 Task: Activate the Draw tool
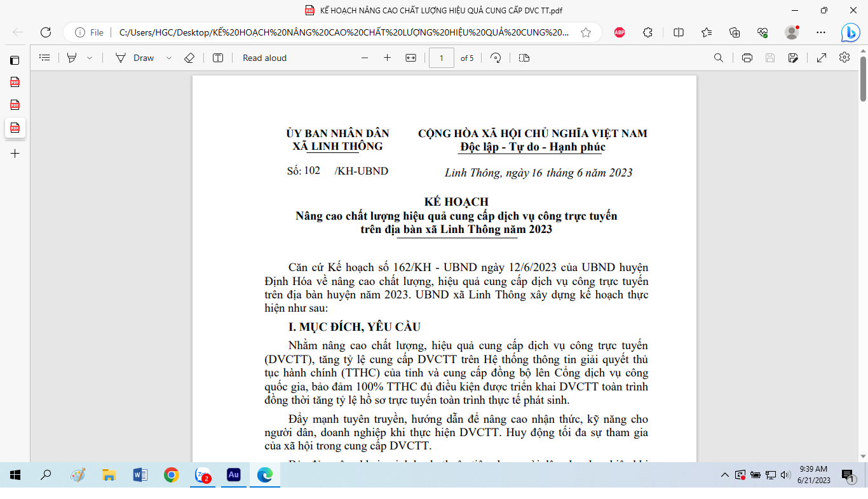135,58
